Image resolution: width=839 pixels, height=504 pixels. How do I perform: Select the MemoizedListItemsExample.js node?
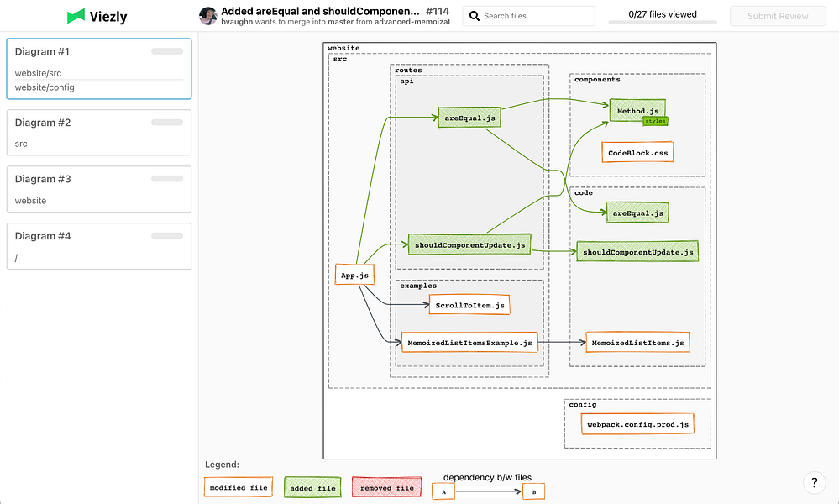pyautogui.click(x=469, y=343)
